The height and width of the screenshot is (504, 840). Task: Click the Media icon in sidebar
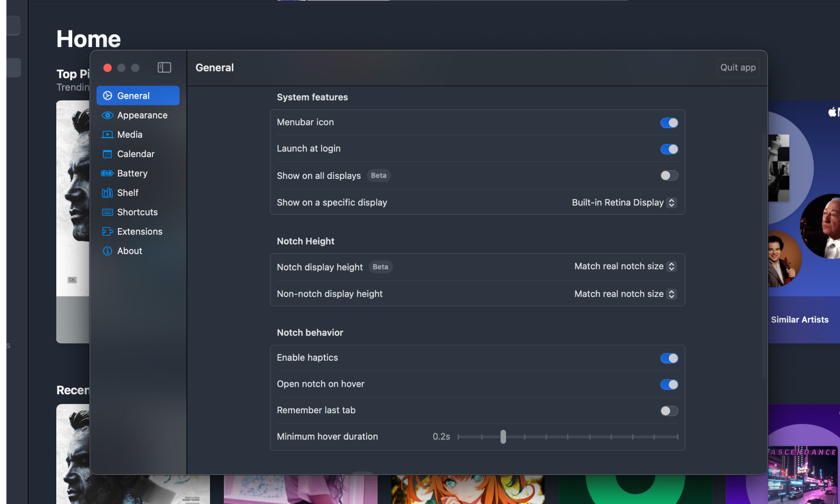tap(108, 134)
